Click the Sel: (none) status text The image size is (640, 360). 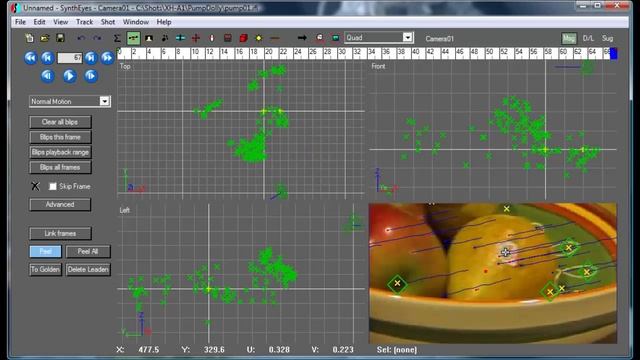(397, 350)
